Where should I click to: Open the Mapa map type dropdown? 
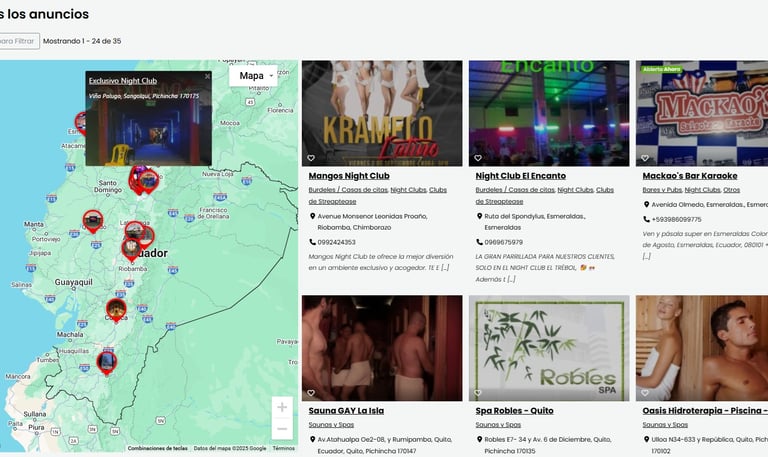[x=253, y=76]
